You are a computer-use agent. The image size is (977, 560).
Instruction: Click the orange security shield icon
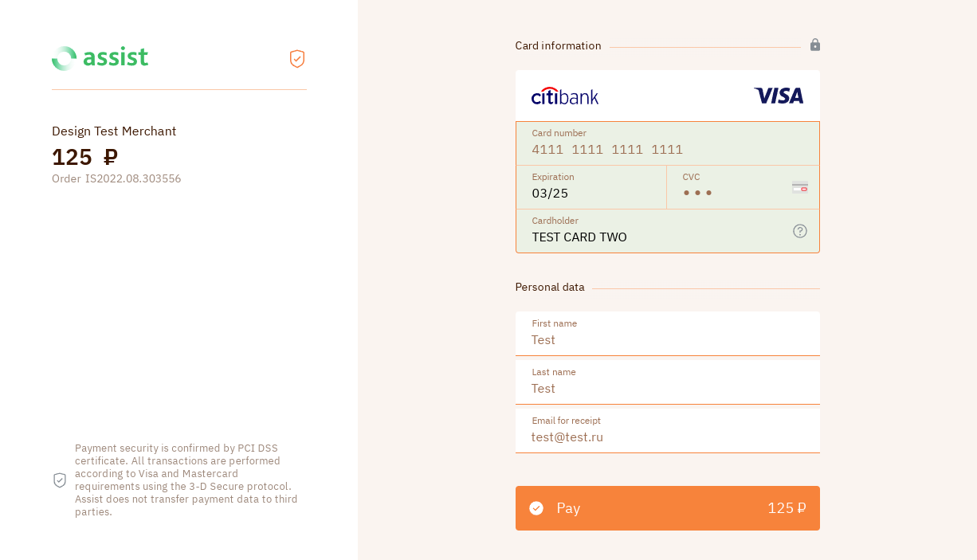297,58
